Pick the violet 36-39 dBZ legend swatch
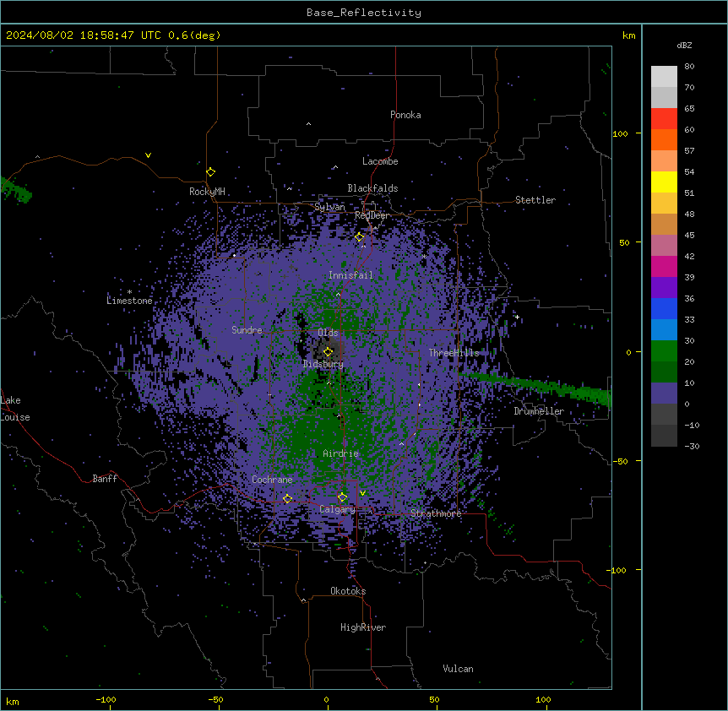The height and width of the screenshot is (711, 728). pos(664,288)
